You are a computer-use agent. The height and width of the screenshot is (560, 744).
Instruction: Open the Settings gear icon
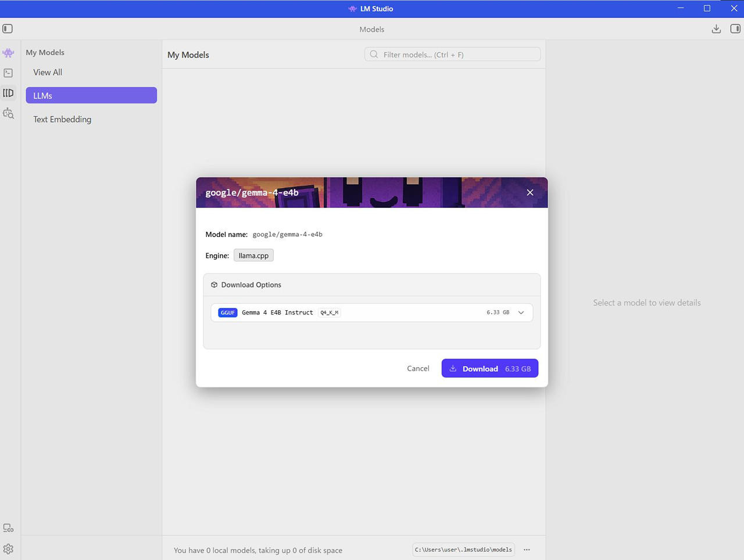click(x=8, y=549)
